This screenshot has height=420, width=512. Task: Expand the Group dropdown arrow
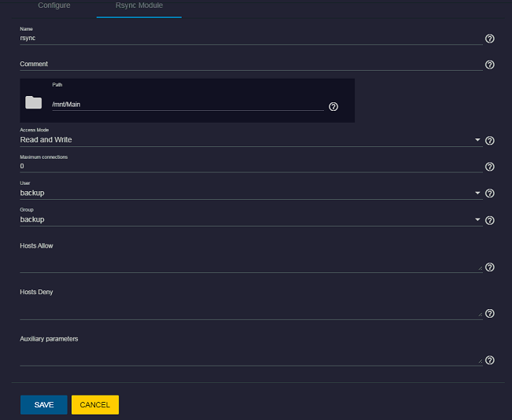(x=477, y=219)
